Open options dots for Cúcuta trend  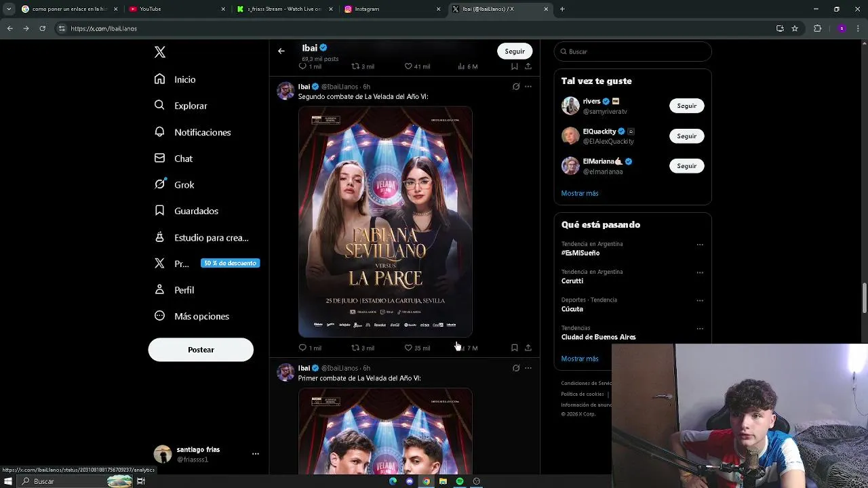(x=700, y=301)
